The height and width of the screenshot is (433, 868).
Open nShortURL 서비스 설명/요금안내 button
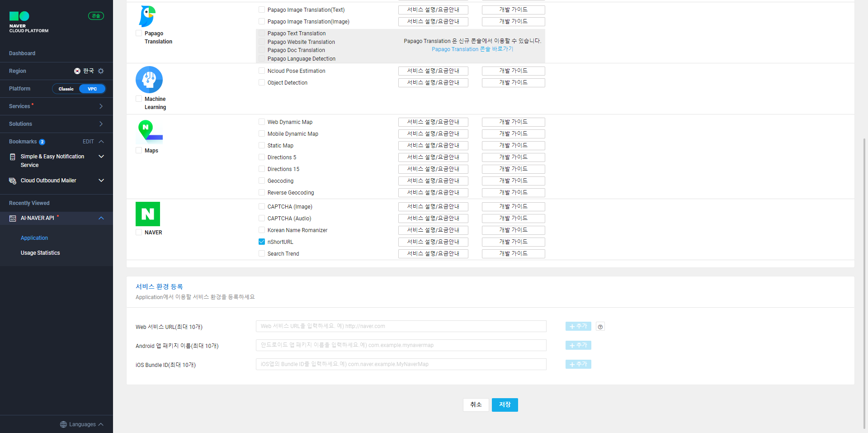tap(433, 242)
